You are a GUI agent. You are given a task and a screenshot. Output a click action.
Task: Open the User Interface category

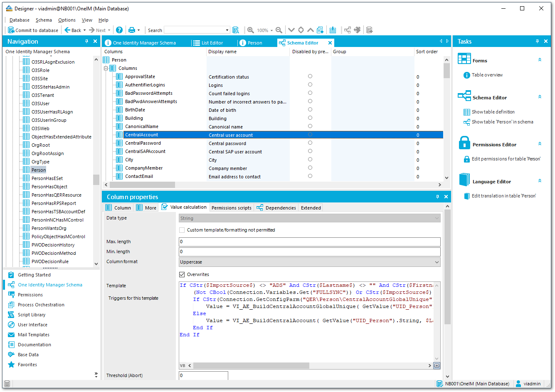click(32, 325)
